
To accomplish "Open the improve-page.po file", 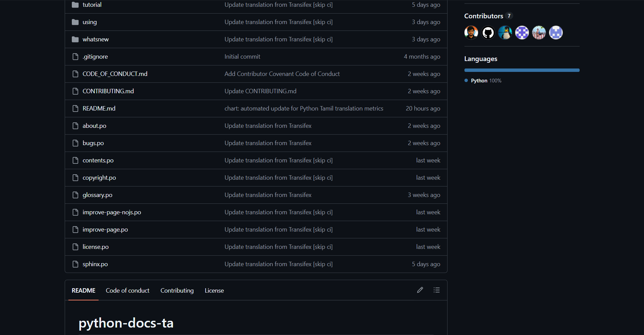I will 105,230.
